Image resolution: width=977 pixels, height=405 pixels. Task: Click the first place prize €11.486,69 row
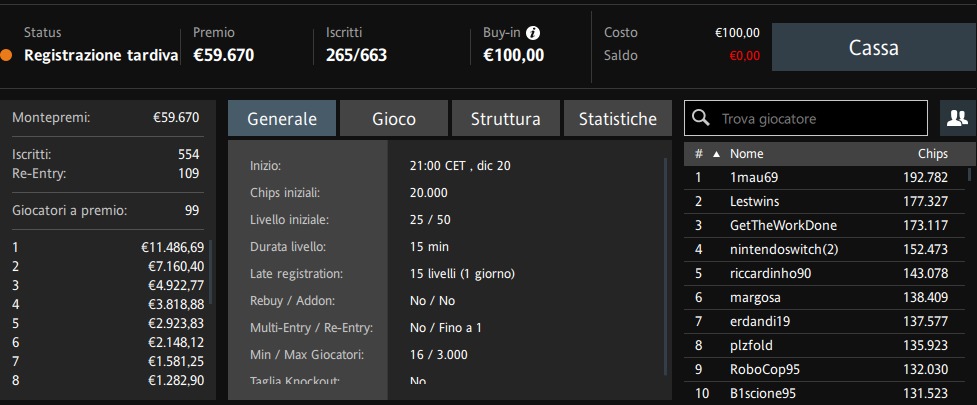coord(108,247)
